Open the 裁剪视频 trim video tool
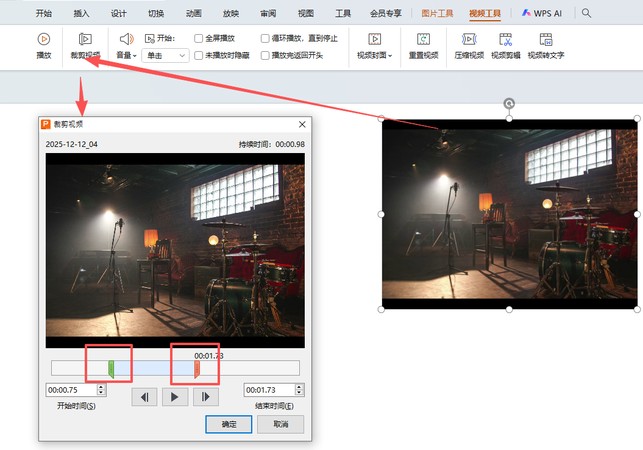643x450 pixels. 85,46
